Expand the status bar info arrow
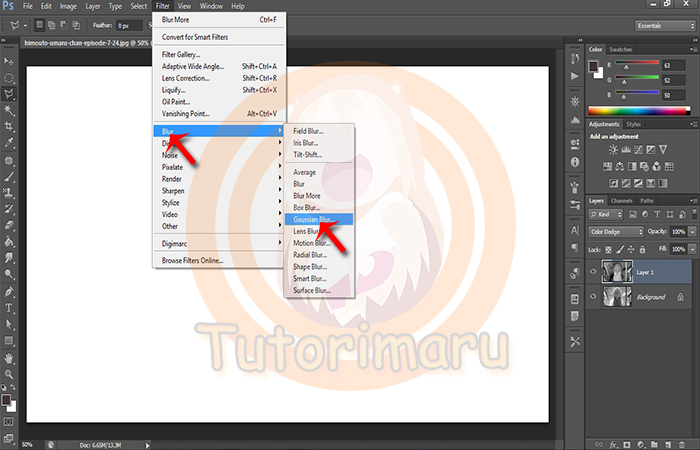Image resolution: width=700 pixels, height=450 pixels. 147,445
